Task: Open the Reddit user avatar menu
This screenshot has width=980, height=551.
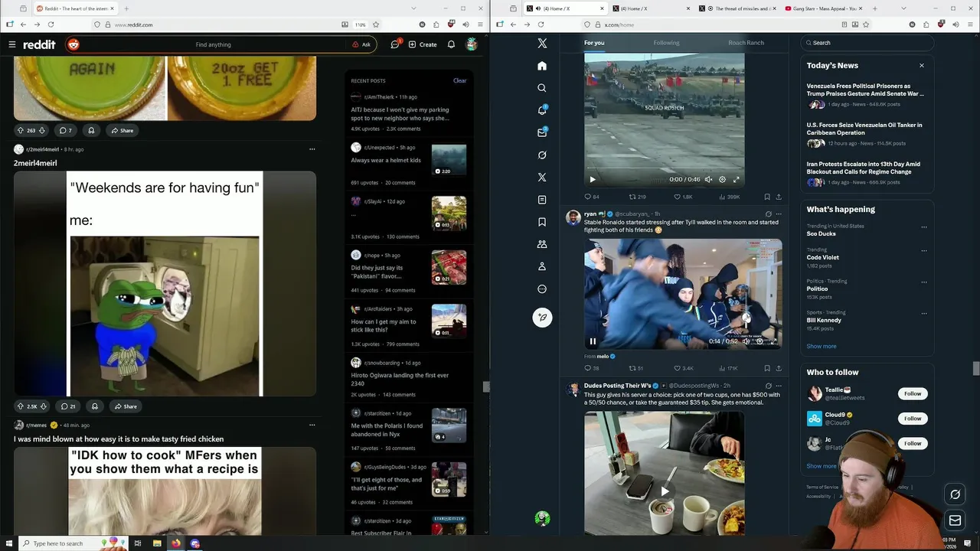Action: tap(472, 44)
